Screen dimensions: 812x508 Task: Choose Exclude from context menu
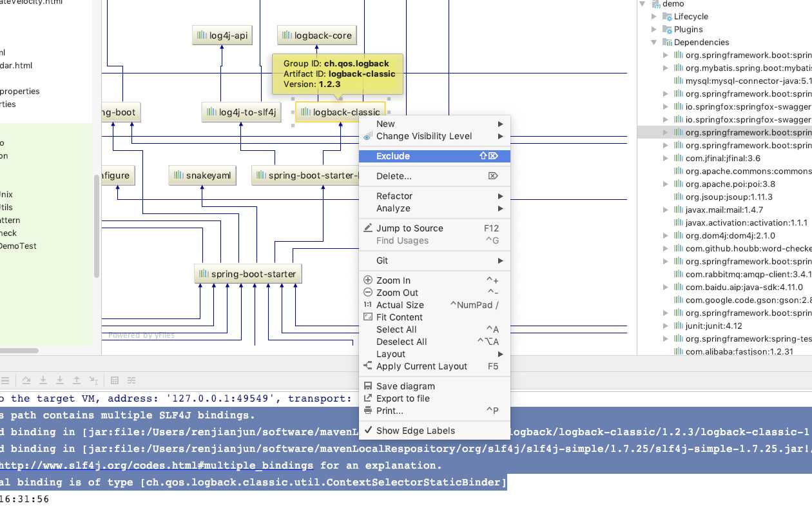[434, 156]
